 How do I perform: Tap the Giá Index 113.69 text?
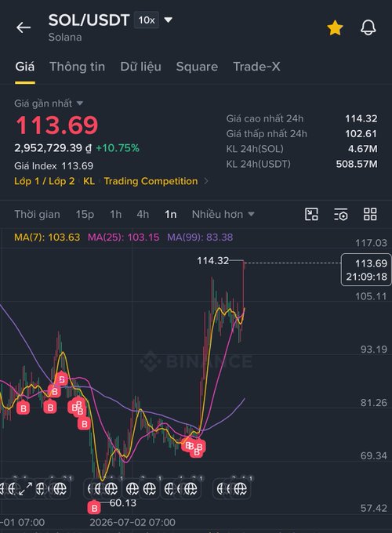pos(54,166)
